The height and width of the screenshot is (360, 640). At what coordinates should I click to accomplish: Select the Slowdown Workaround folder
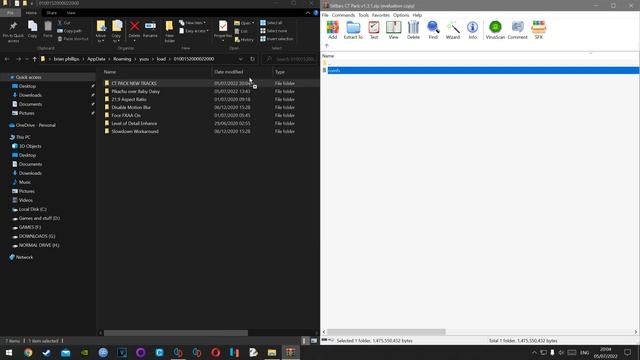click(x=135, y=131)
